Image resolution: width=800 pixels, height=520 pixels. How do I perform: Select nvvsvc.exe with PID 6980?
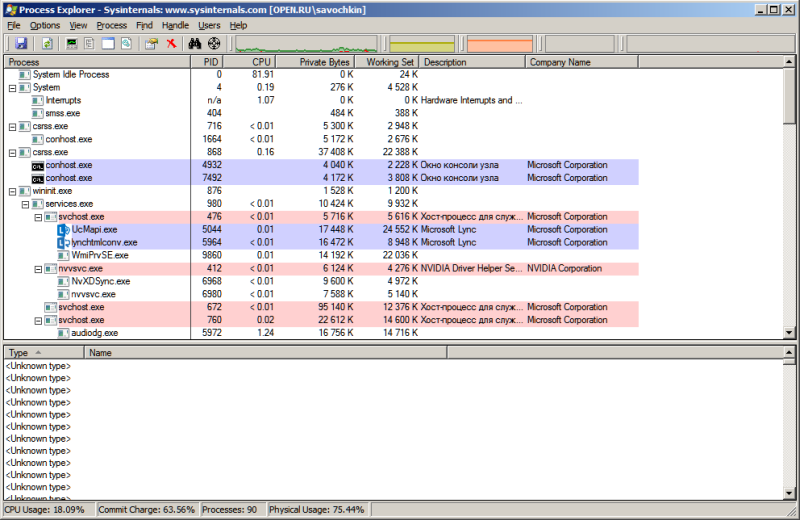tap(321, 294)
